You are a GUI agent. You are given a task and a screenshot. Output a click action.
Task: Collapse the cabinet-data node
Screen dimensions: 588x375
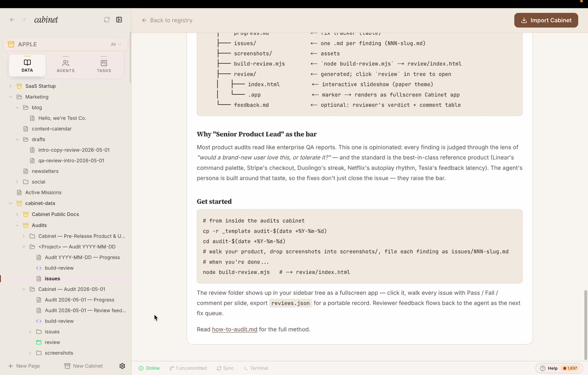[11, 203]
